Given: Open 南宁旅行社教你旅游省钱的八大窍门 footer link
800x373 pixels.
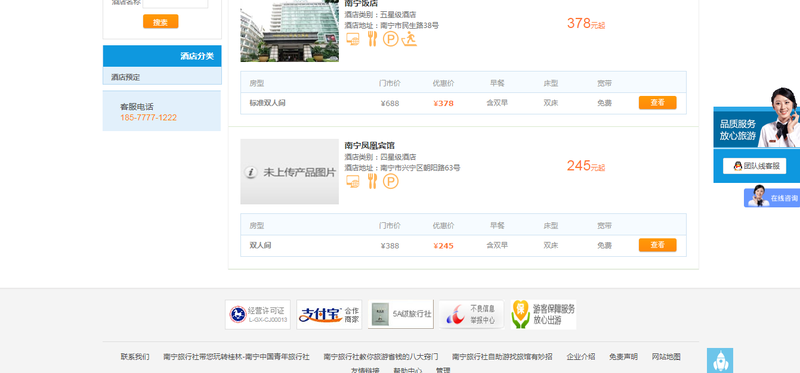Looking at the screenshot, I should [381, 357].
